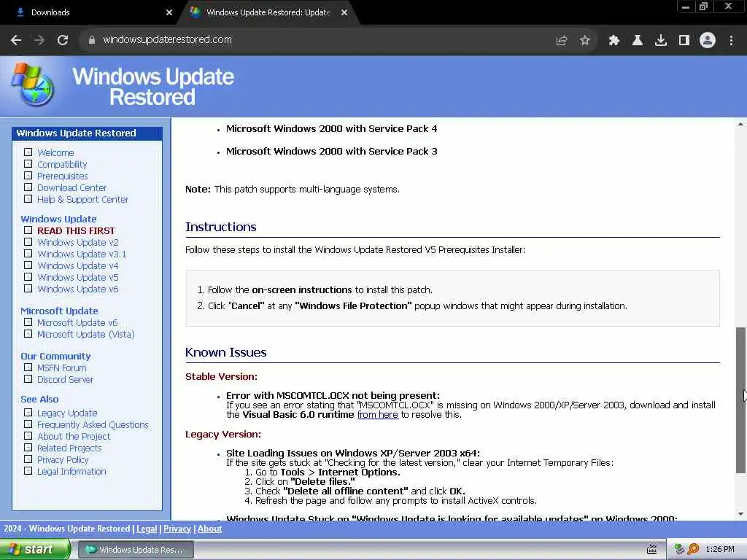Visit the MSFN Forum link
Viewport: 747px width, 560px height.
62,368
